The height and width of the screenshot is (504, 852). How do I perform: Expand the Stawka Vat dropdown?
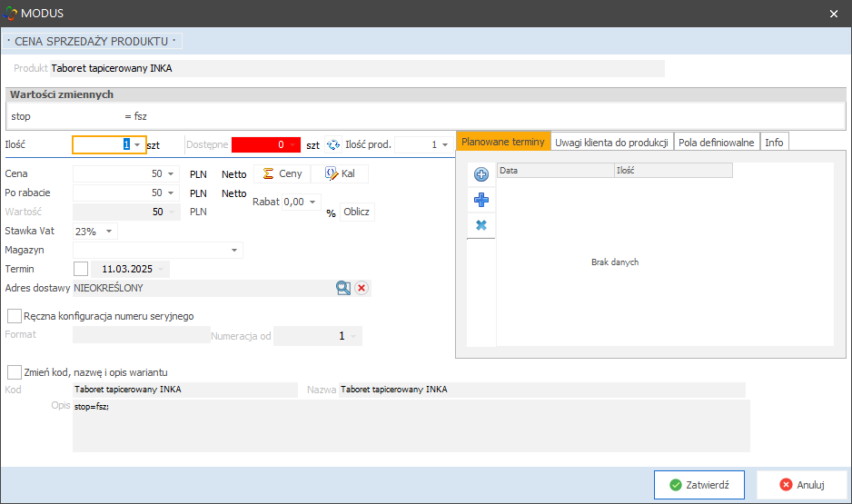tap(110, 232)
